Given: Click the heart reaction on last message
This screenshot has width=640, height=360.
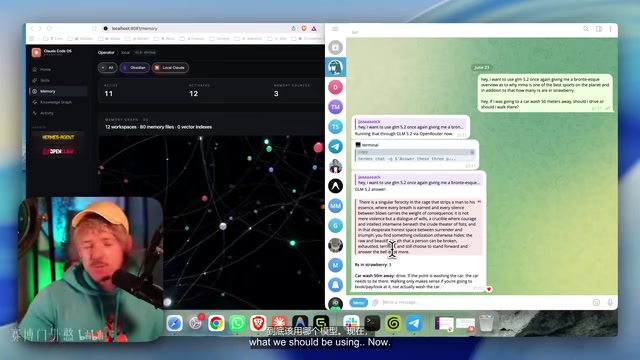Looking at the screenshot, I should click(489, 289).
